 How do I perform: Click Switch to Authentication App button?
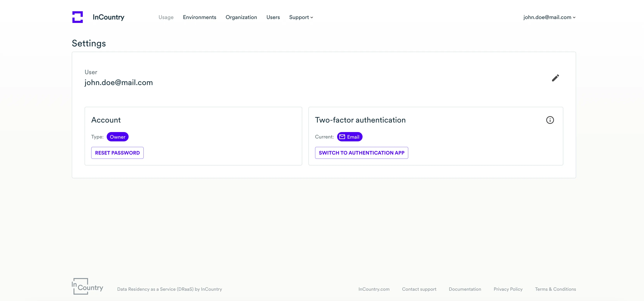361,153
